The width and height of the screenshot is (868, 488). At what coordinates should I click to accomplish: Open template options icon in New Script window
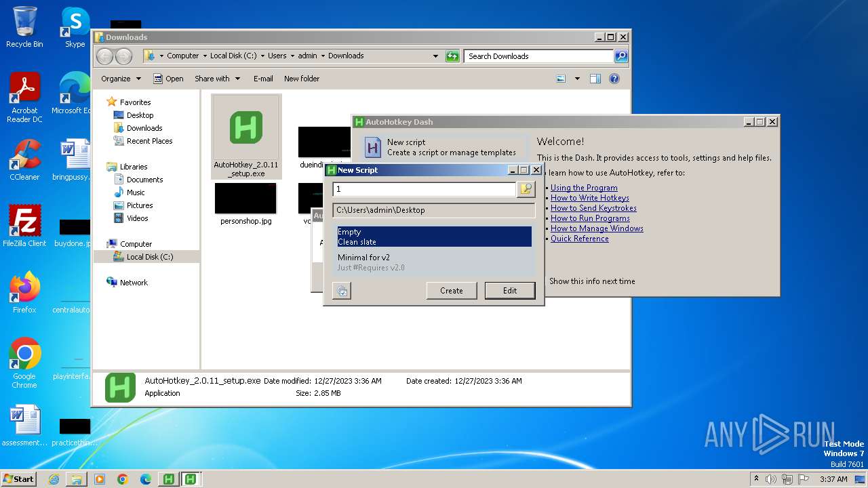[x=342, y=291]
